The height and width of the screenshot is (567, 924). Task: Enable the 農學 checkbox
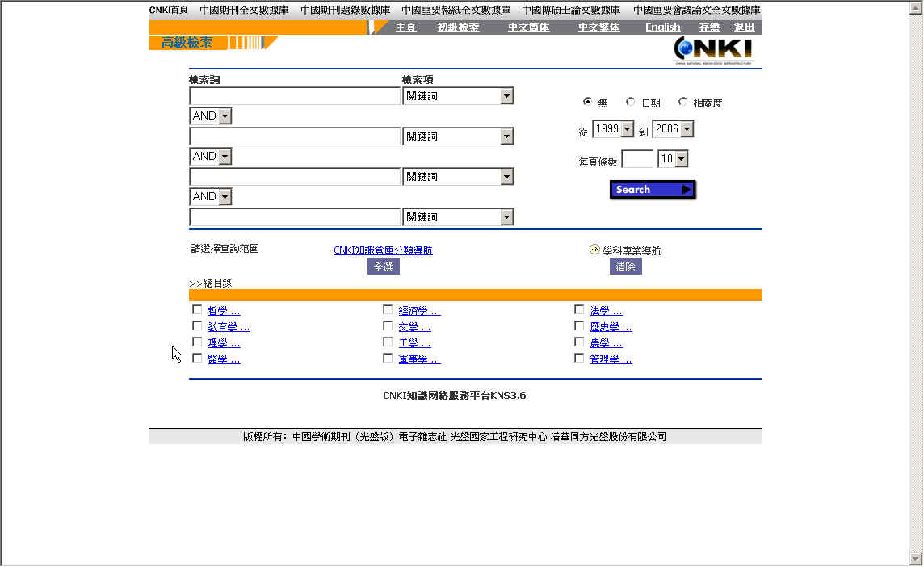tap(579, 342)
